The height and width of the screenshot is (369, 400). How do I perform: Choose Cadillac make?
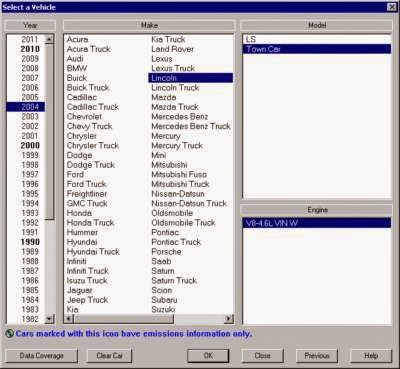click(82, 97)
